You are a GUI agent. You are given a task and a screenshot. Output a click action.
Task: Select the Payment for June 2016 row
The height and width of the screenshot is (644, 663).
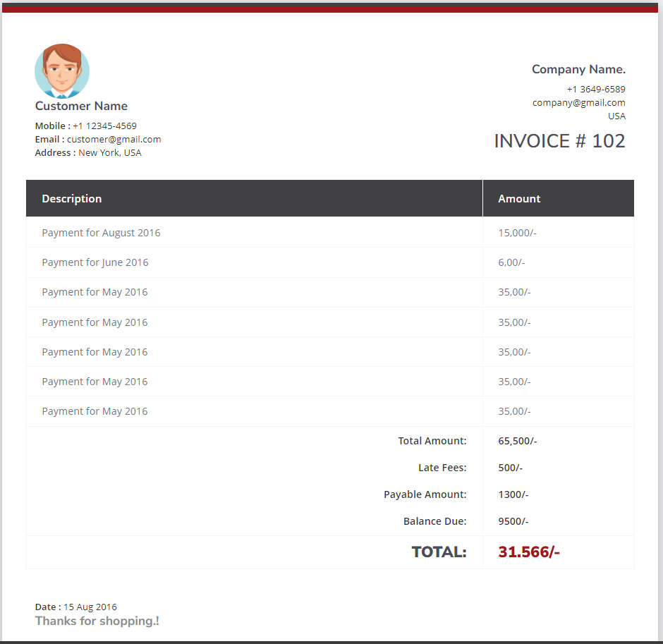coord(95,262)
